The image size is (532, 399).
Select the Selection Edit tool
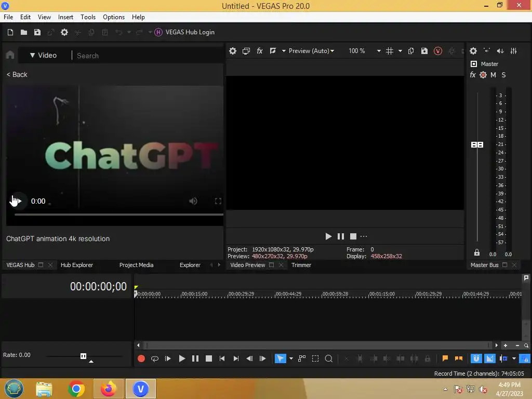click(315, 358)
